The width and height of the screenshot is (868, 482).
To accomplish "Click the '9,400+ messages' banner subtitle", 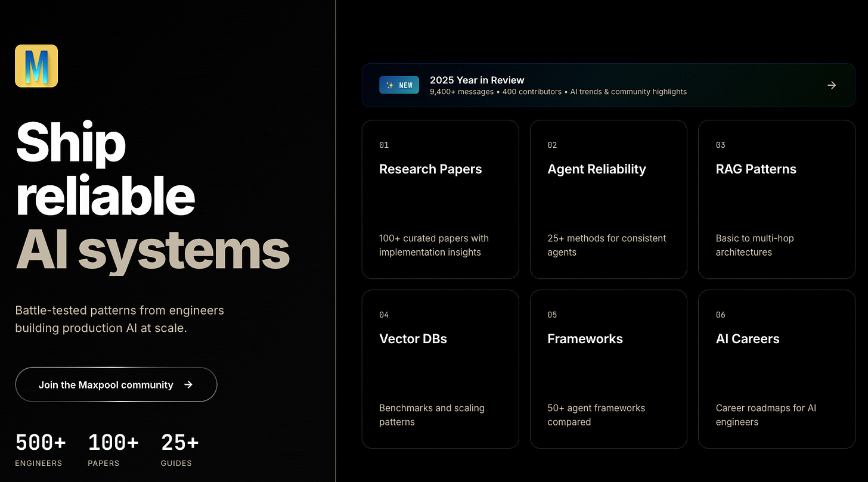I will click(558, 92).
